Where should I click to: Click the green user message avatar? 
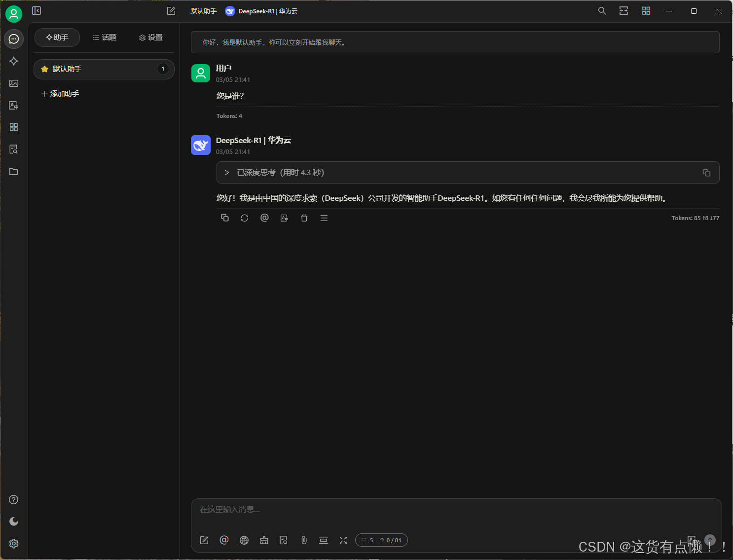tap(201, 73)
